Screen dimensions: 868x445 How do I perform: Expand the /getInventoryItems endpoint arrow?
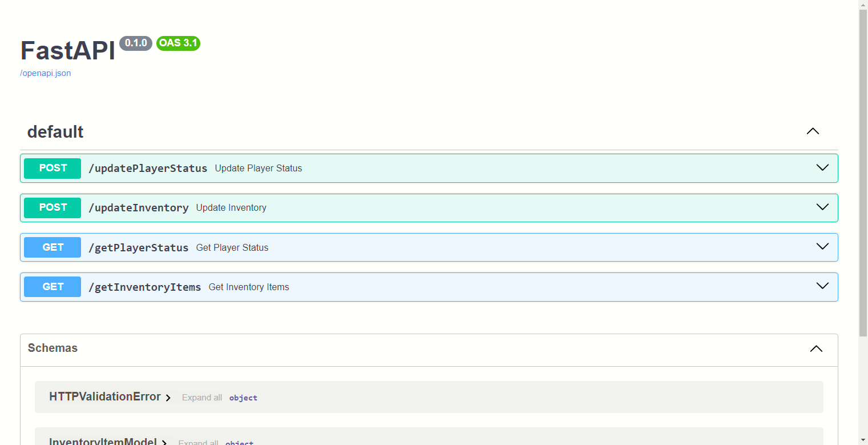pos(822,286)
